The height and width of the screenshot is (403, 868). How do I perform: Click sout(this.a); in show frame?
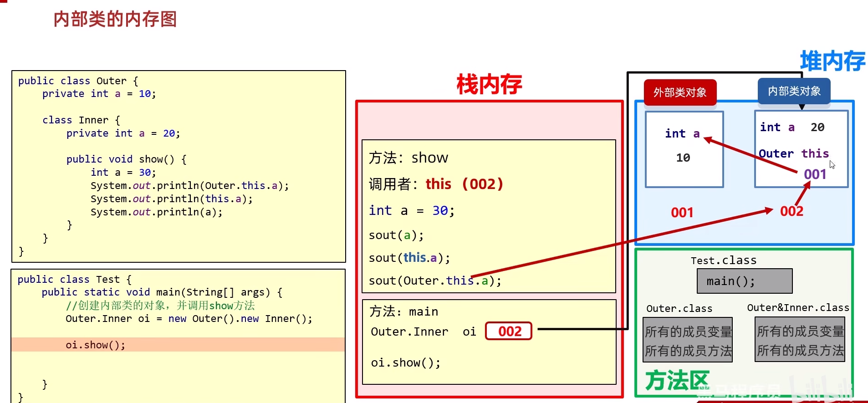(x=409, y=258)
